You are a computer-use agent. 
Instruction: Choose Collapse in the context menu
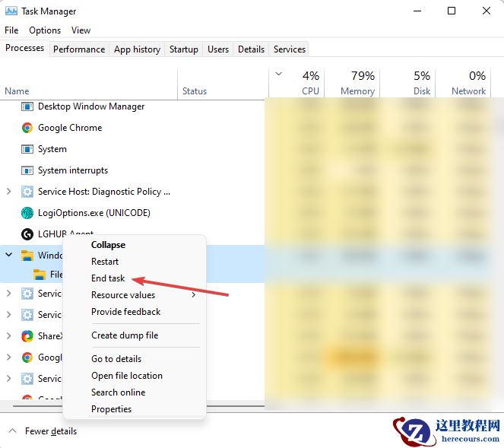pyautogui.click(x=108, y=245)
